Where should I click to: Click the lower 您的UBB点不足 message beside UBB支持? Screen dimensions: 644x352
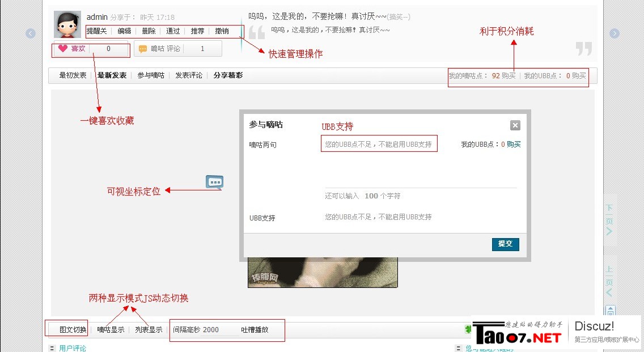click(x=378, y=217)
